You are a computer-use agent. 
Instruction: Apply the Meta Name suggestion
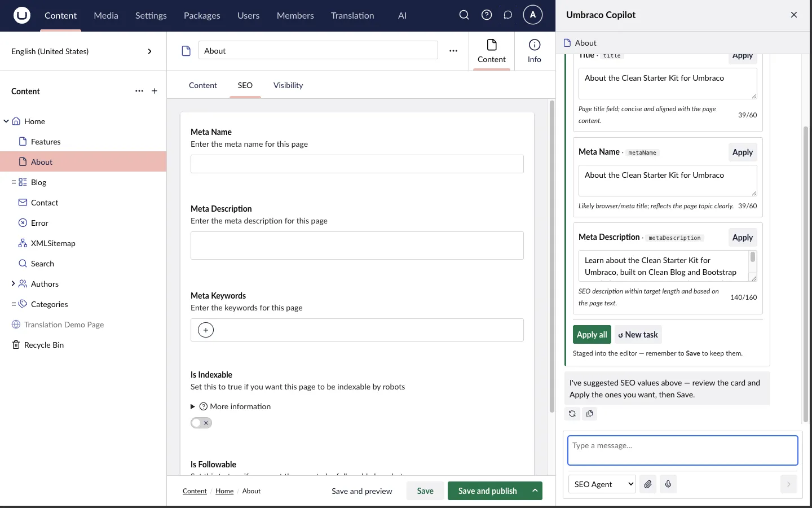click(x=743, y=152)
